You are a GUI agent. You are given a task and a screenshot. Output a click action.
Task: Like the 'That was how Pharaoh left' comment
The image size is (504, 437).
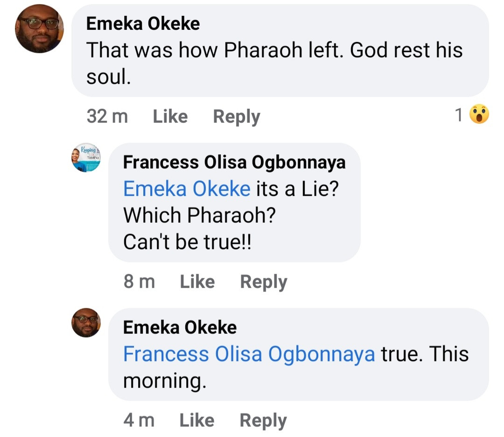click(170, 116)
